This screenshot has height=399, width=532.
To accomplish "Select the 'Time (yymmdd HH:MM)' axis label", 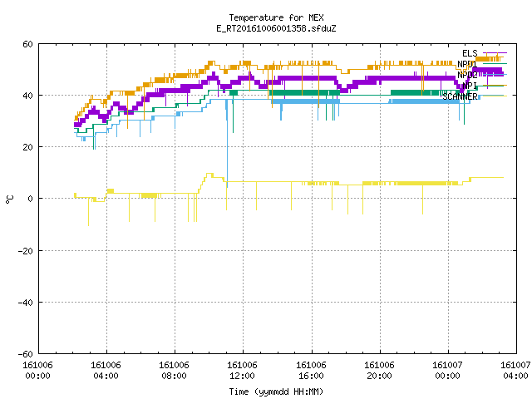I will pyautogui.click(x=276, y=392).
